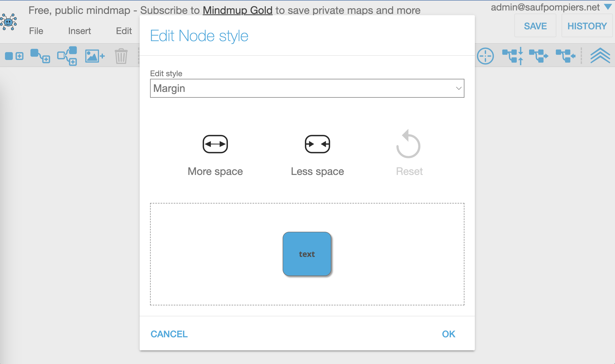Click the center map crosshair icon
Screen dimensions: 615x364
click(x=485, y=56)
